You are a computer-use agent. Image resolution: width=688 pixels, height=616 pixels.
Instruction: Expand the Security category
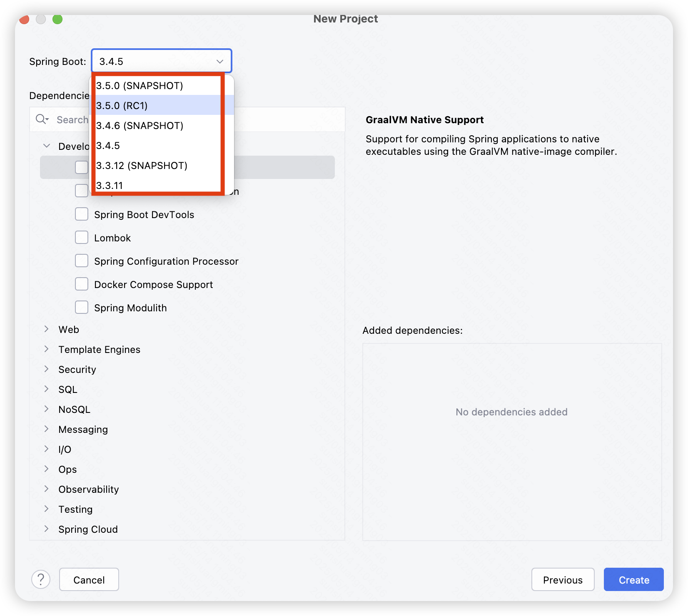coord(47,369)
